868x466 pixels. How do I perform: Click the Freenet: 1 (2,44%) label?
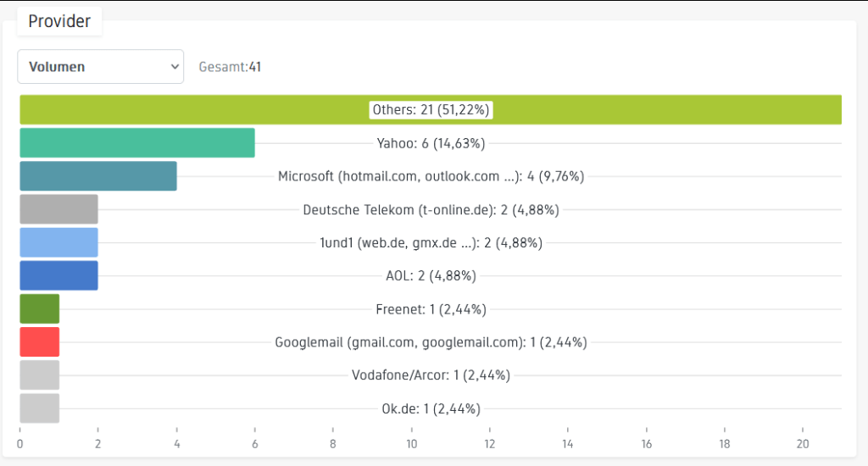[x=431, y=308]
